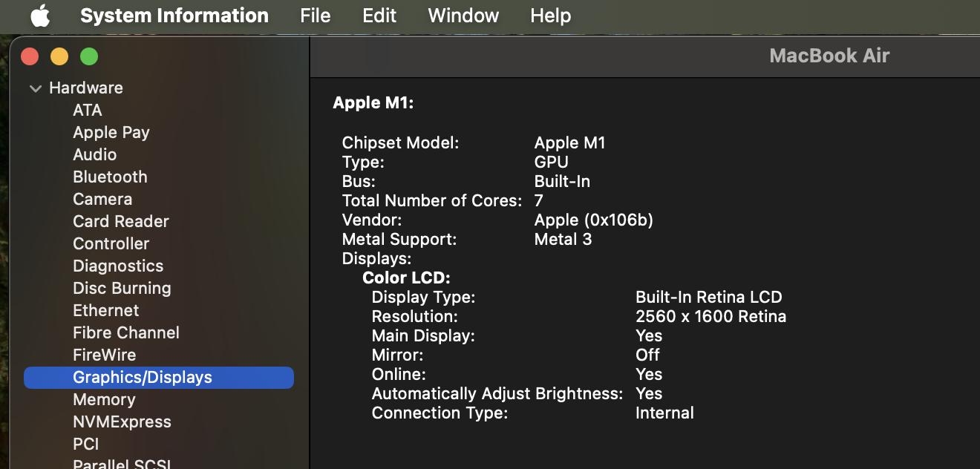Click the yellow minimize window button
The height and width of the screenshot is (469, 980).
click(x=59, y=56)
